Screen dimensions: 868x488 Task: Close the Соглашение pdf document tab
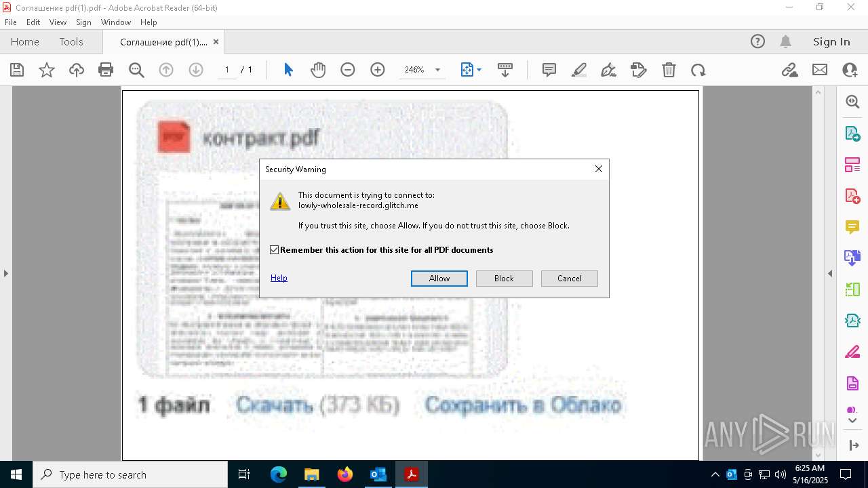coord(216,41)
